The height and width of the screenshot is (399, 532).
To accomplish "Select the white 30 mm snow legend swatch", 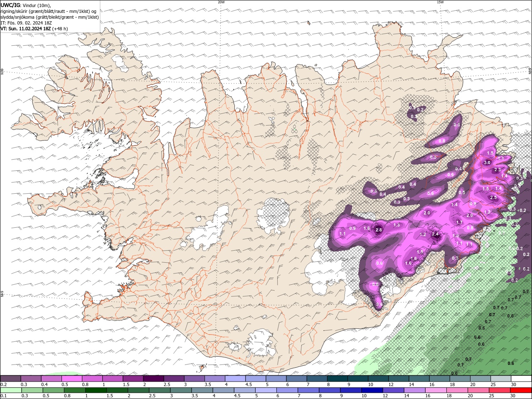I will coord(521,379).
